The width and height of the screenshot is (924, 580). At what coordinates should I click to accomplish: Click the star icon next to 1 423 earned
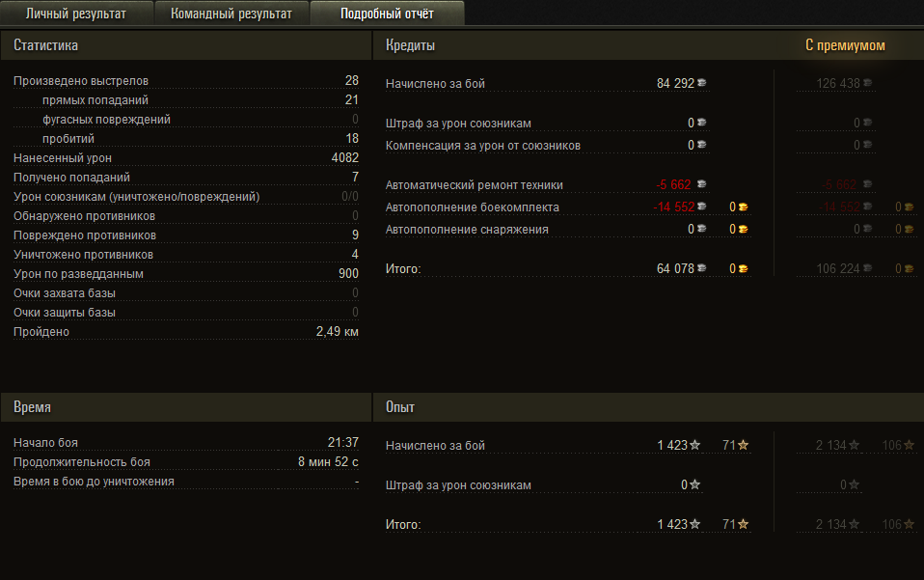[695, 445]
